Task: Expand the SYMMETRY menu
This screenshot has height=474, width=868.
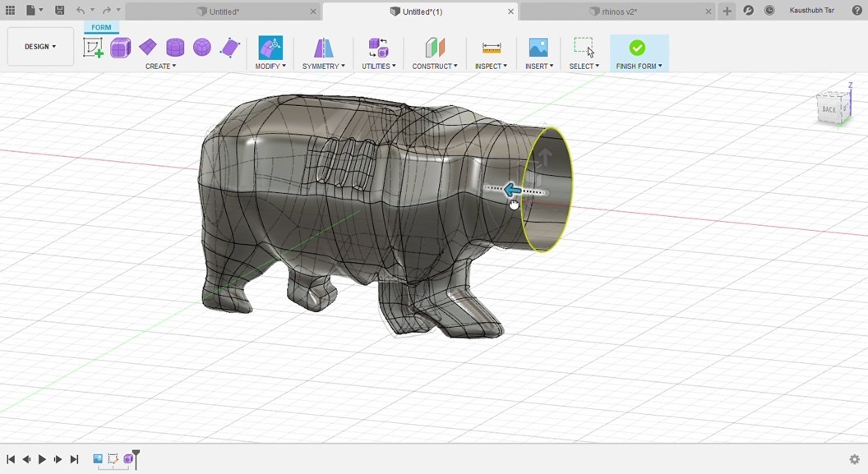Action: [x=323, y=67]
